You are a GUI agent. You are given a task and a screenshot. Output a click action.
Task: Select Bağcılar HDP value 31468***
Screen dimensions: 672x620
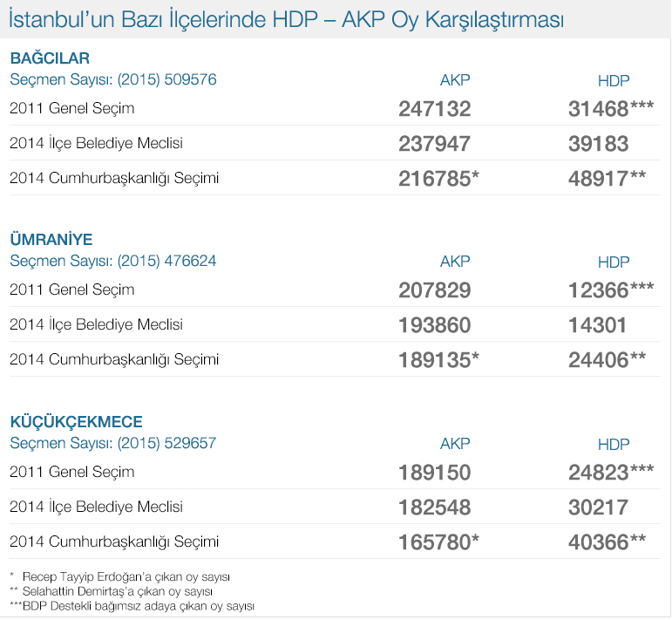tap(611, 108)
